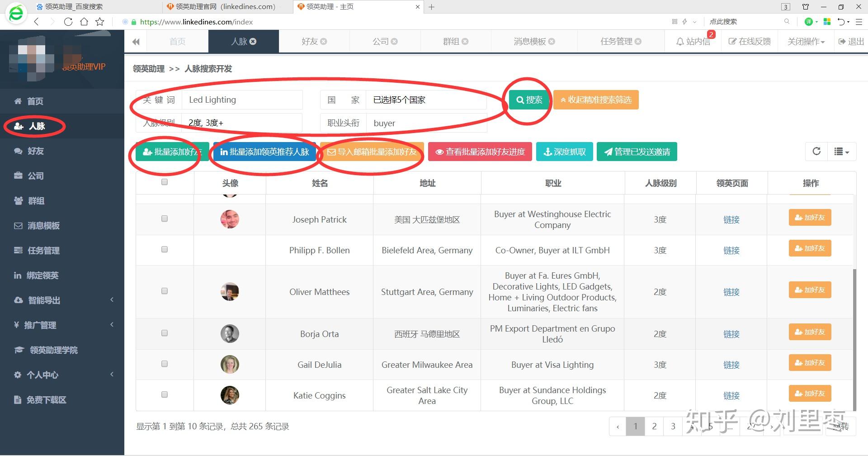Close the 公司 tab with its x icon

[394, 41]
